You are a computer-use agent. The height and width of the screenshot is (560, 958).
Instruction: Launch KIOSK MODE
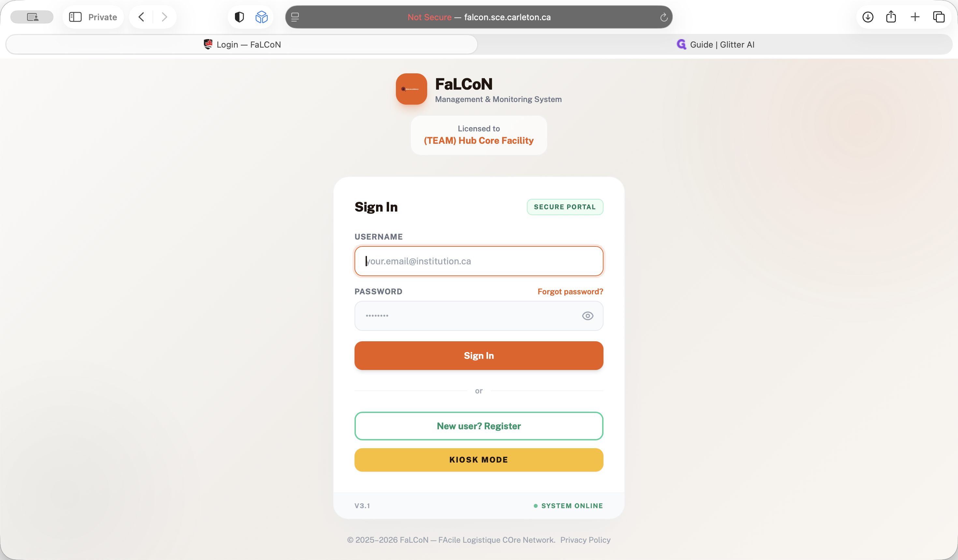click(x=479, y=460)
